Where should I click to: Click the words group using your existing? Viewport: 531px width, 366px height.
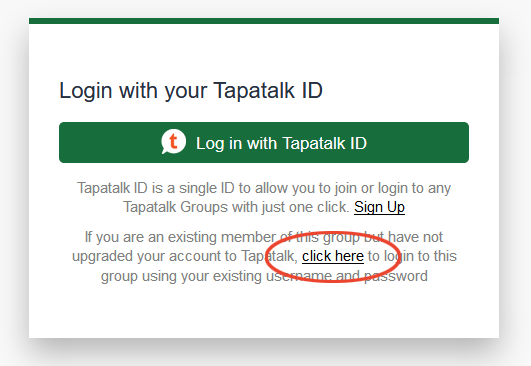point(181,276)
